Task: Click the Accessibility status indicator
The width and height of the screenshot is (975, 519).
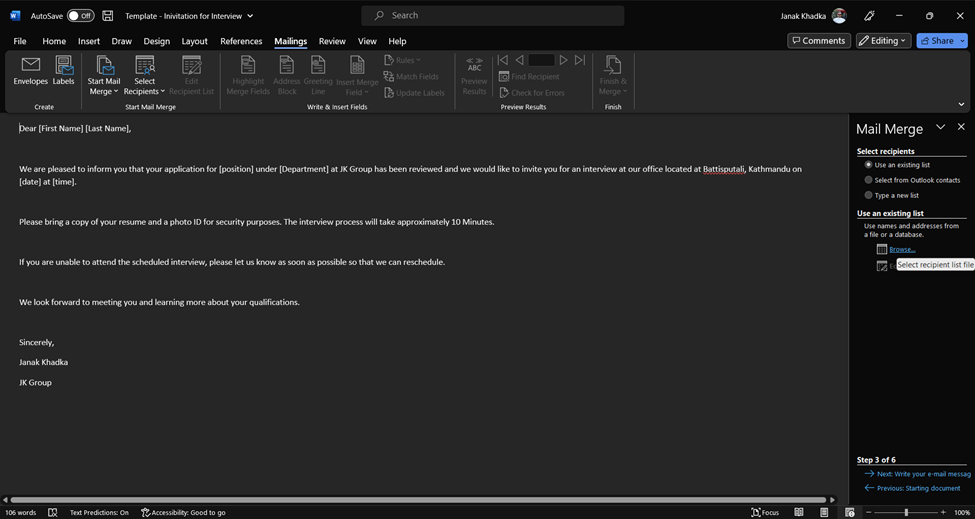Action: [183, 512]
